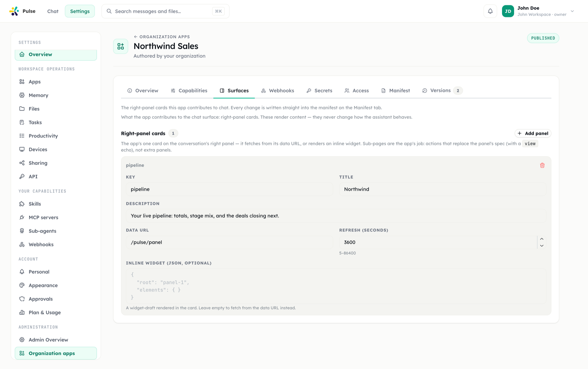Click the Pulse logo icon
The height and width of the screenshot is (369, 588).
pyautogui.click(x=14, y=11)
